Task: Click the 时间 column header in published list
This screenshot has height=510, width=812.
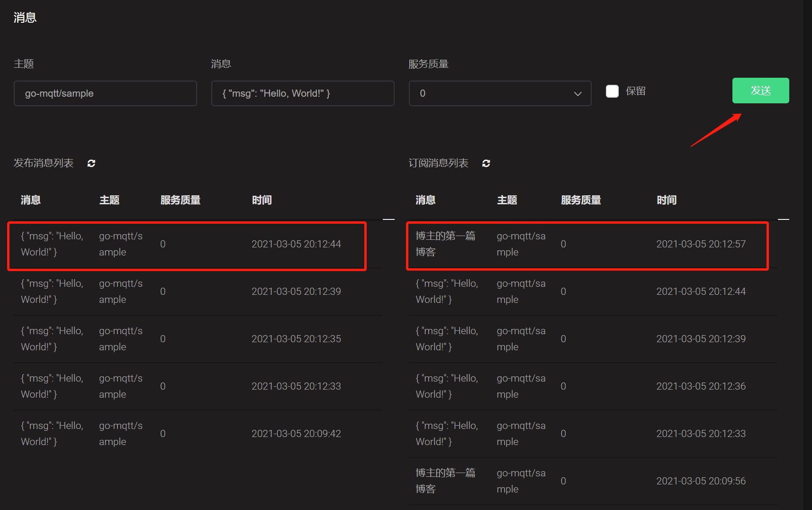Action: (262, 200)
